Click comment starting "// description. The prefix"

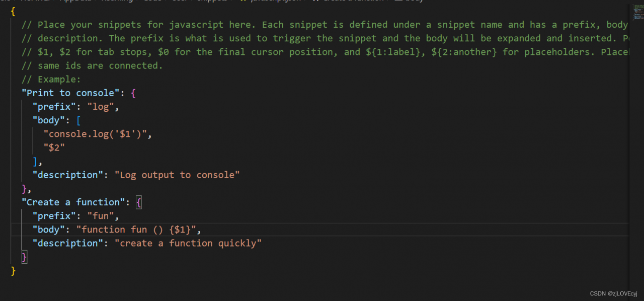[325, 38]
